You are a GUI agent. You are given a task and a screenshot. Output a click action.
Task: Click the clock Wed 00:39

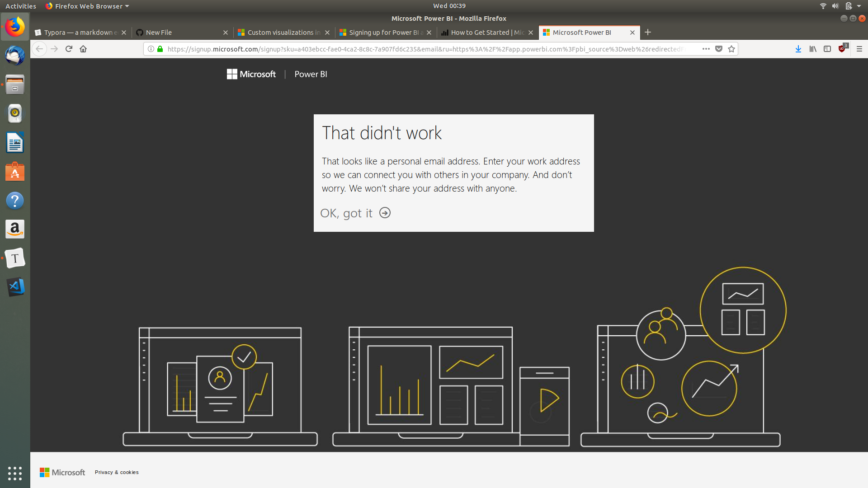coord(449,6)
